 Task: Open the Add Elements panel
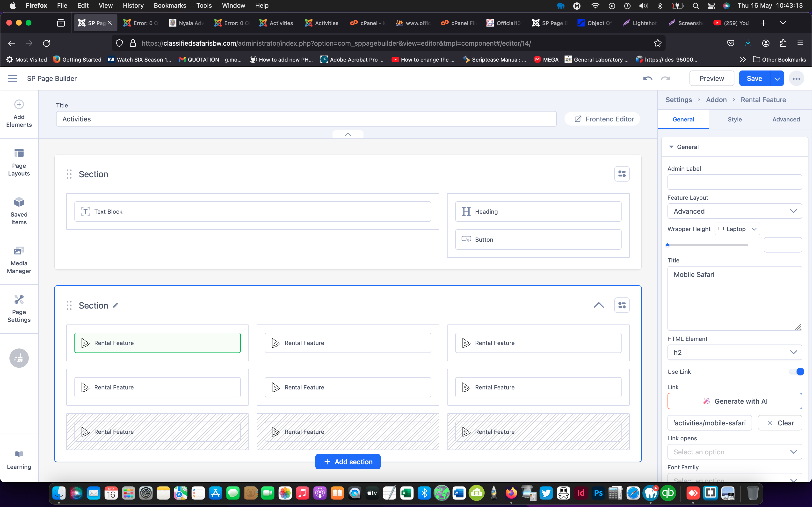coord(19,114)
